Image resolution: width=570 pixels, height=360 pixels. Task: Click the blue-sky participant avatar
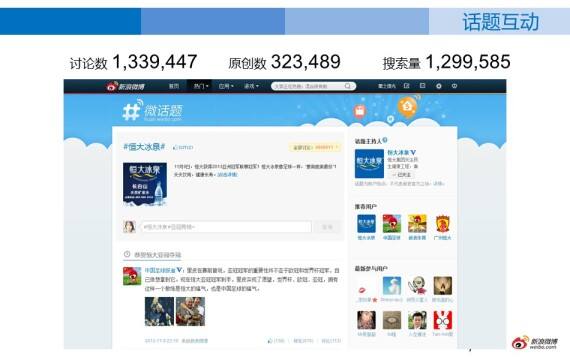(x=392, y=286)
